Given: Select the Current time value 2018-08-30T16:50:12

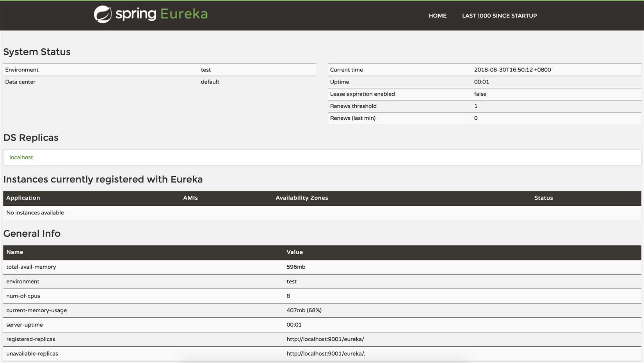Looking at the screenshot, I should [x=512, y=70].
